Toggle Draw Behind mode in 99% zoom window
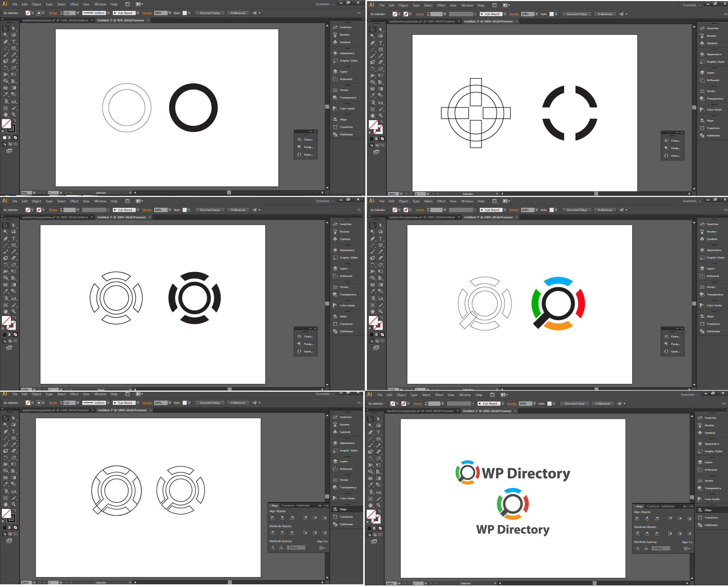 (10, 144)
